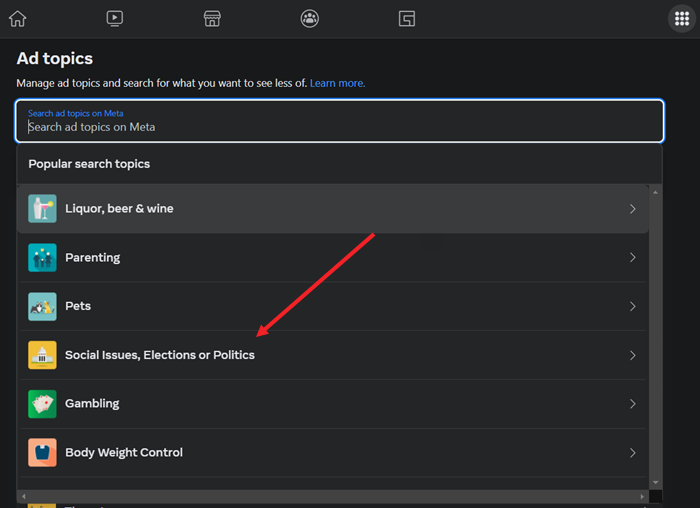Open the Marketplace storefront icon
The height and width of the screenshot is (508, 700).
(211, 18)
